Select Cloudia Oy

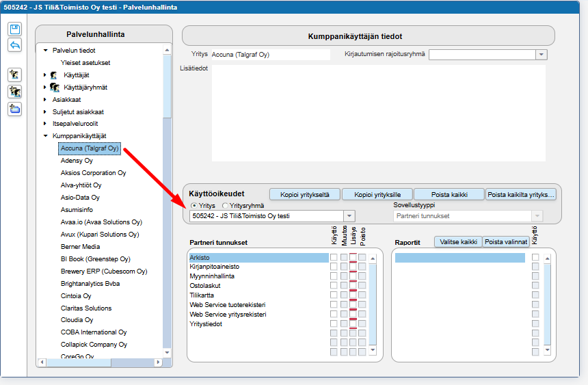click(77, 320)
